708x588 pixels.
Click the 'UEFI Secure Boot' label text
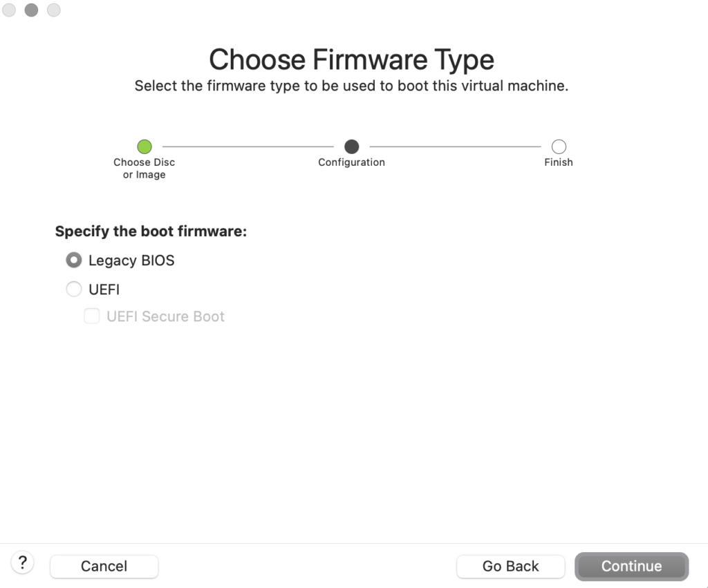(165, 316)
